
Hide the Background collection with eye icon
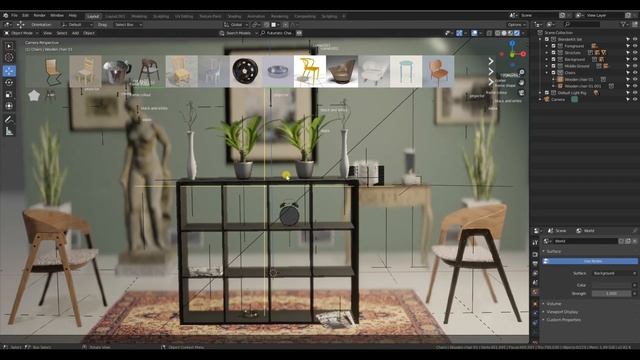click(x=635, y=59)
